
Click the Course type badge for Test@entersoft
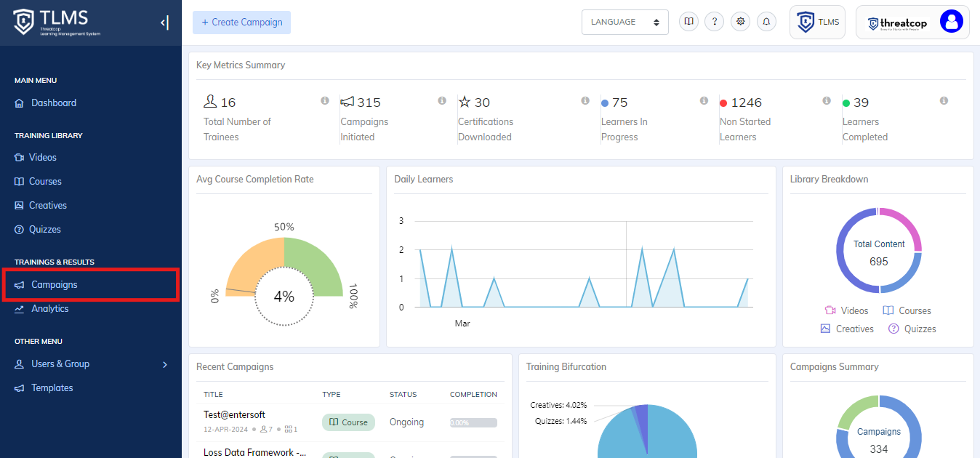(348, 422)
